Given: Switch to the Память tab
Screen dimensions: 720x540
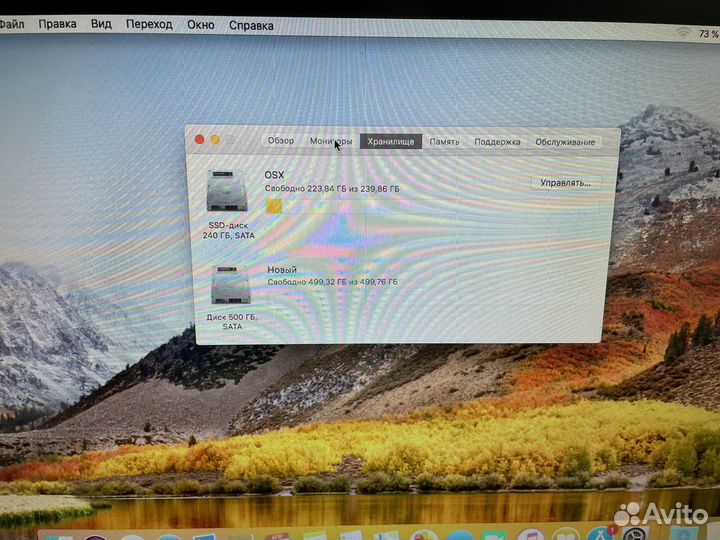Looking at the screenshot, I should click(444, 142).
